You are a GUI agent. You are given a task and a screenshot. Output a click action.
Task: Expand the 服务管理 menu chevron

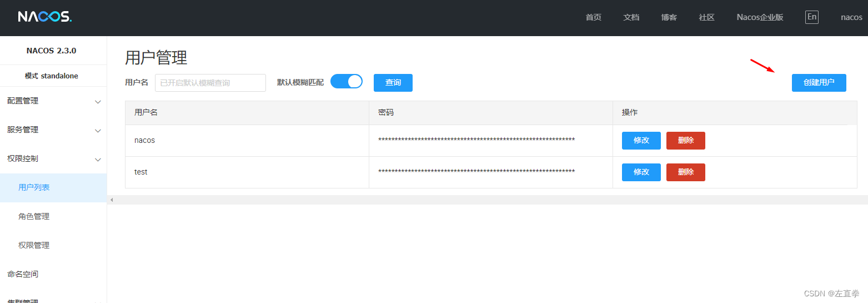point(98,131)
